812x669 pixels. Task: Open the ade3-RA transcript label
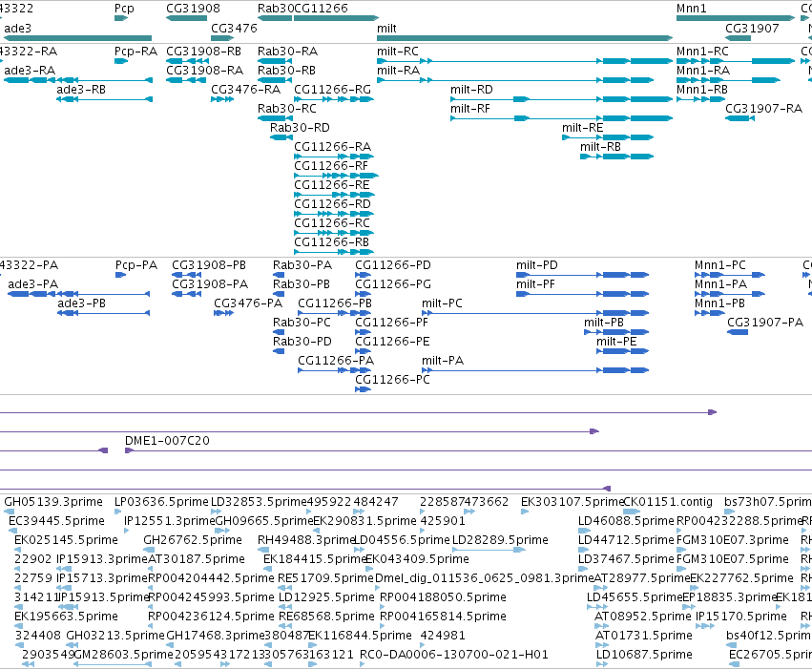click(x=30, y=71)
